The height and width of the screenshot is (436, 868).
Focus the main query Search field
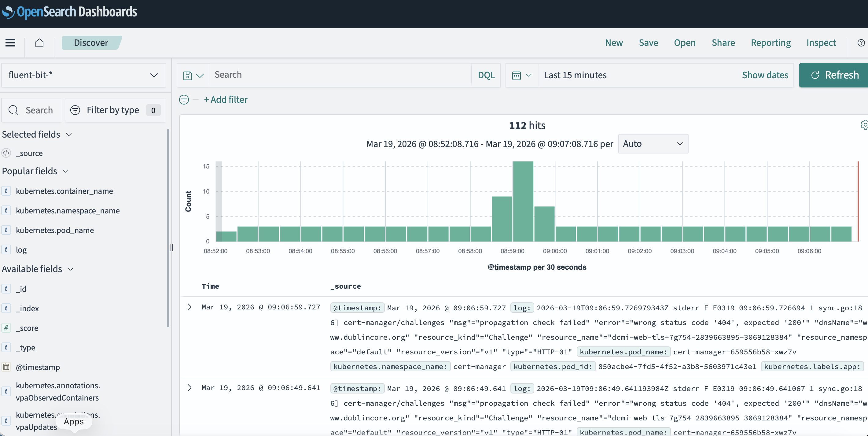pos(340,75)
